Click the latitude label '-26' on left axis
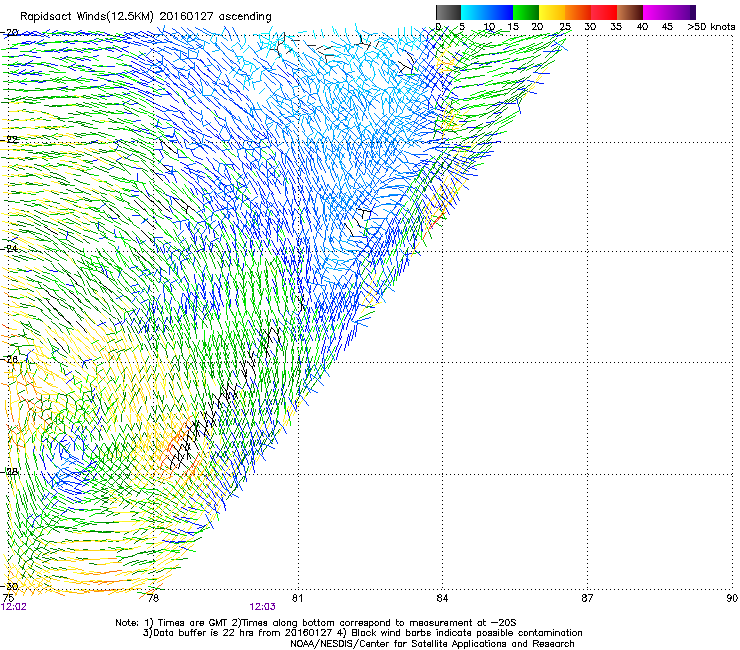740x650 pixels. [10, 359]
